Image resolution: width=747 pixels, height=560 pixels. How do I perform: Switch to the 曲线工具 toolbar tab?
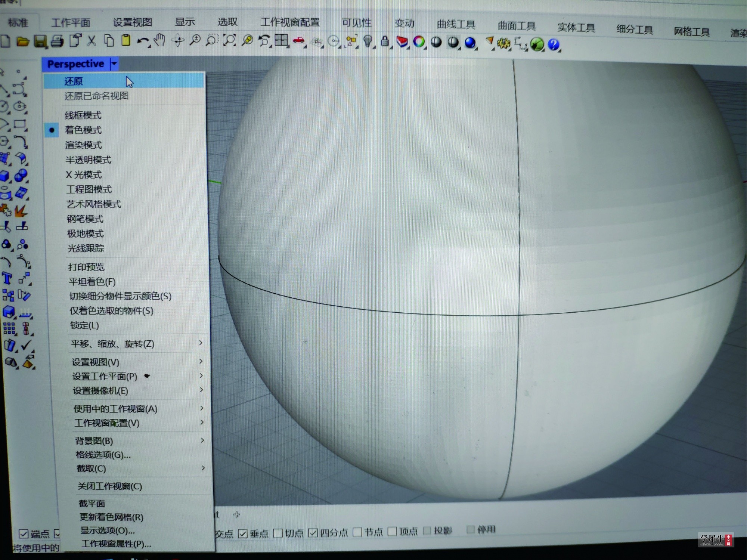pos(456,25)
